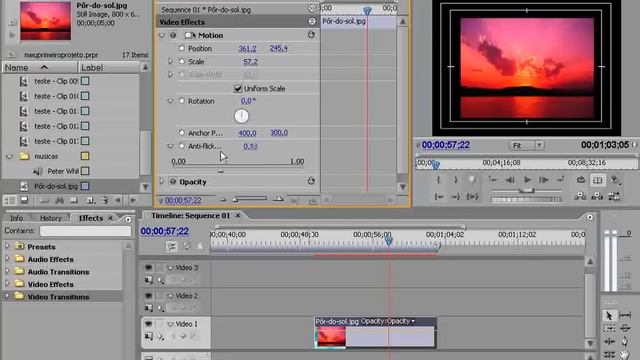
Task: Click the rotation dial control
Action: [x=241, y=116]
